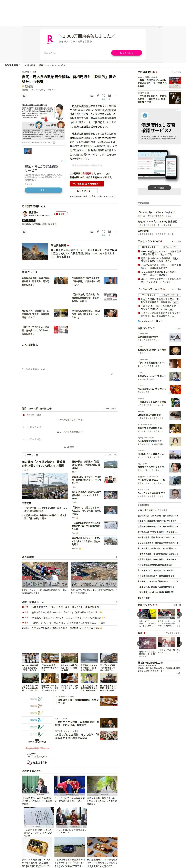Switch to the はてなブックマーク ranking tab
186x868 pixels.
coord(170,295)
